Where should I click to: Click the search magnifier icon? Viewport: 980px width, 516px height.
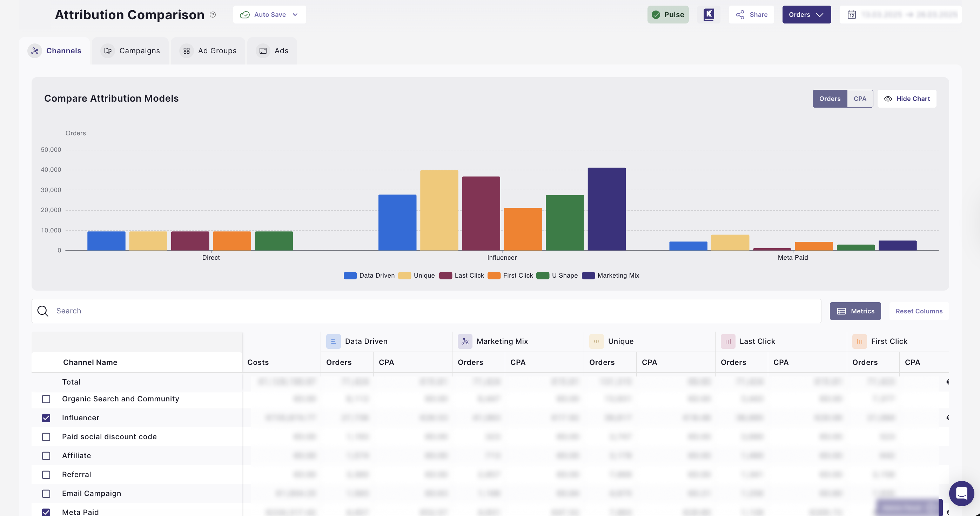[42, 311]
